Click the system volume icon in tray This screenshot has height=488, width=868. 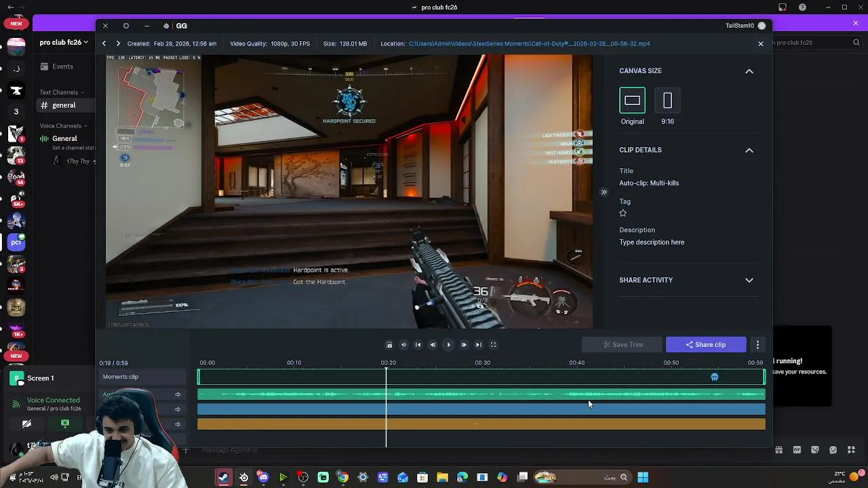[54, 477]
